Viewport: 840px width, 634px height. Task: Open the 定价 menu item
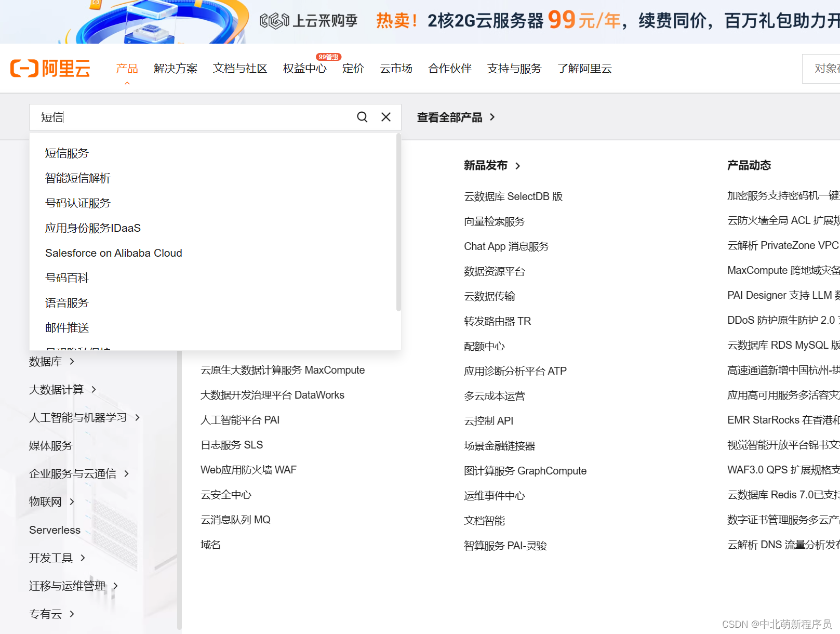coord(353,68)
